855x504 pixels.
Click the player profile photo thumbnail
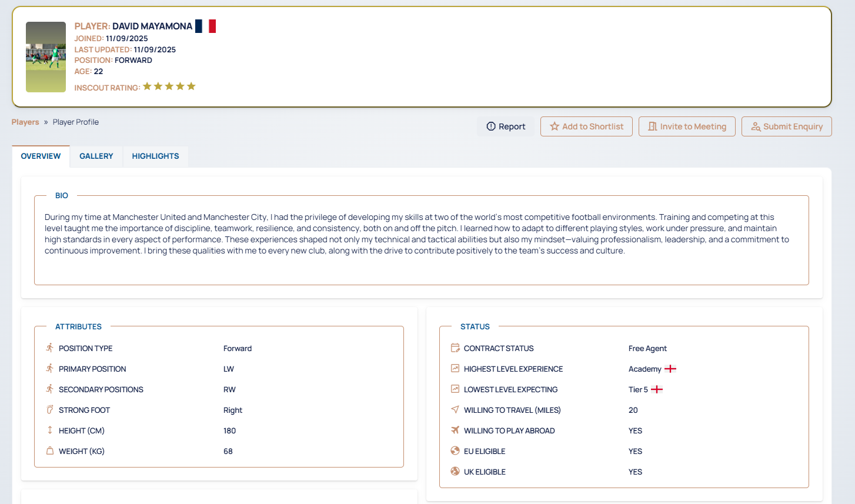46,57
